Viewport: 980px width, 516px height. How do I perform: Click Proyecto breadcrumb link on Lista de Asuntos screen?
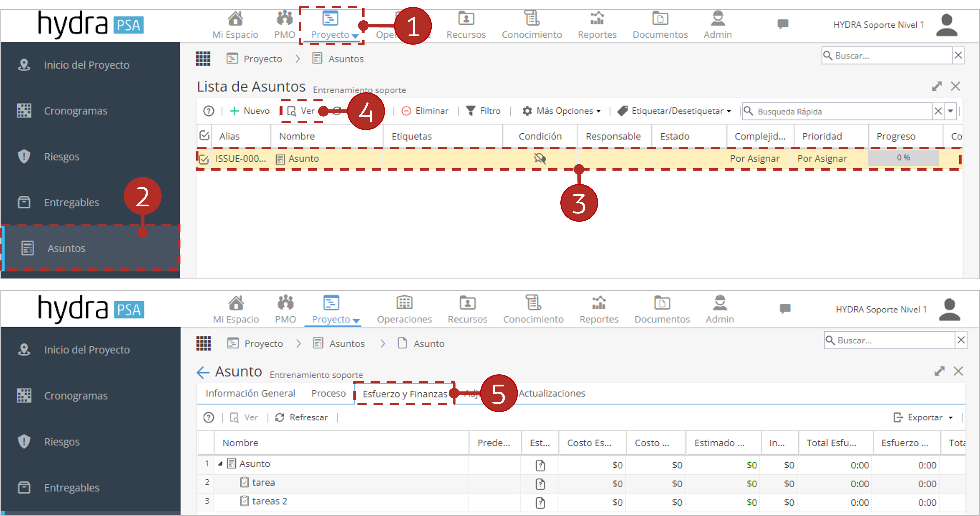[254, 59]
